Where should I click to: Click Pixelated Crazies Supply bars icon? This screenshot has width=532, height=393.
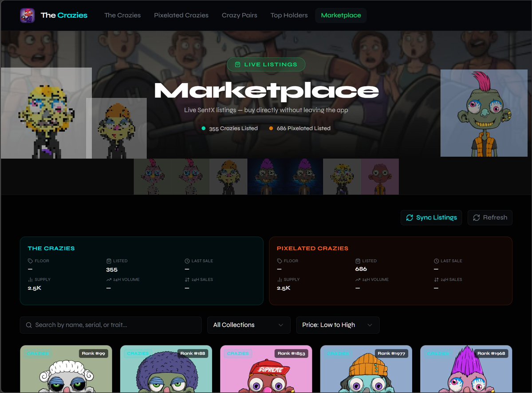tap(280, 280)
